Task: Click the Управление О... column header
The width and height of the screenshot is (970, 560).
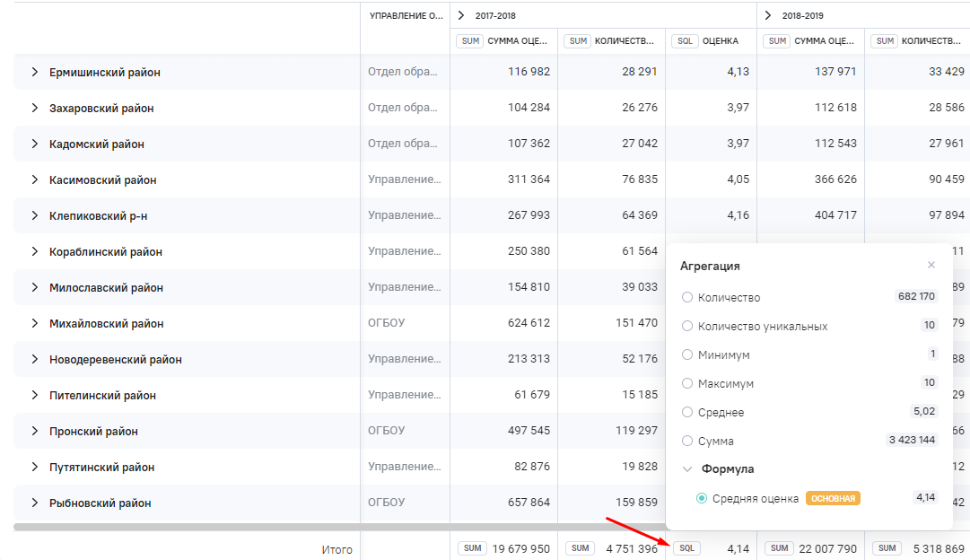Action: [x=406, y=16]
